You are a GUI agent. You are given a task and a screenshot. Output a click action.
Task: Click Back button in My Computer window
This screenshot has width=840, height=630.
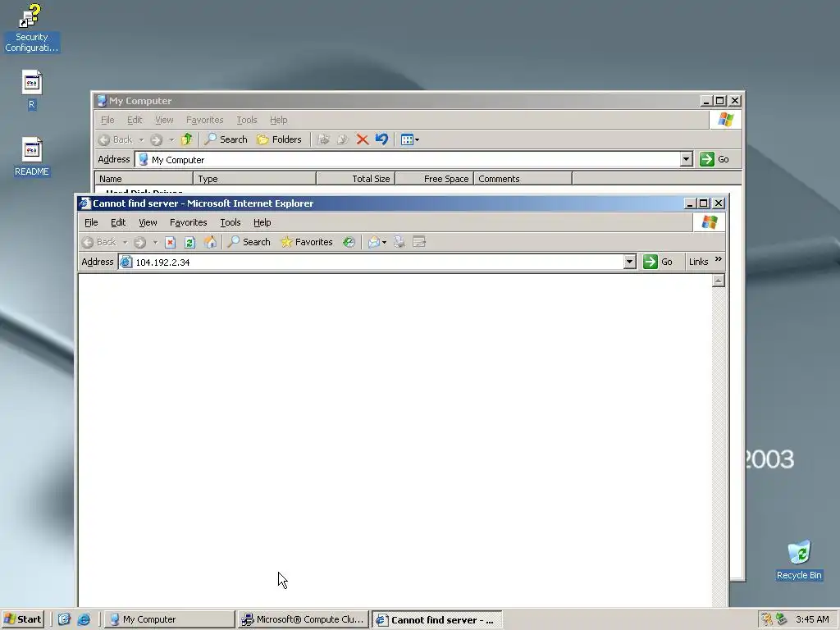(x=116, y=139)
